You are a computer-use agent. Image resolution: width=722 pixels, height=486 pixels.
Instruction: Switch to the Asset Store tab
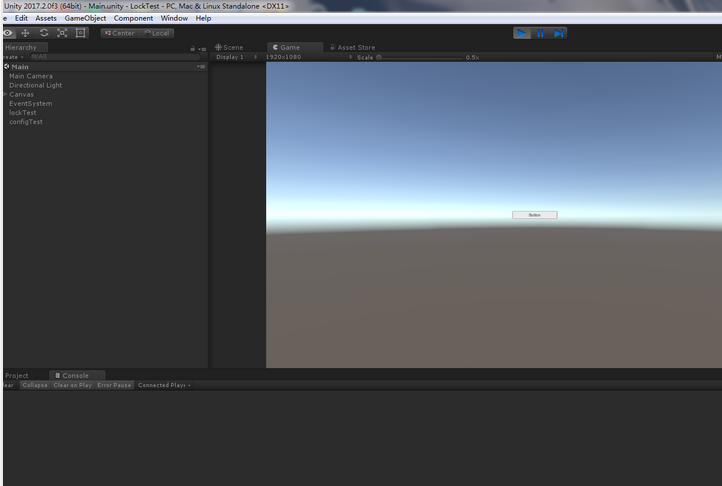353,47
